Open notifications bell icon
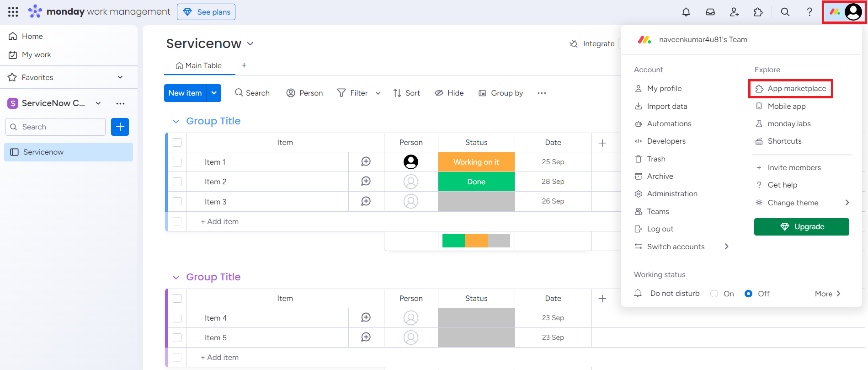This screenshot has height=370, width=868. point(686,12)
